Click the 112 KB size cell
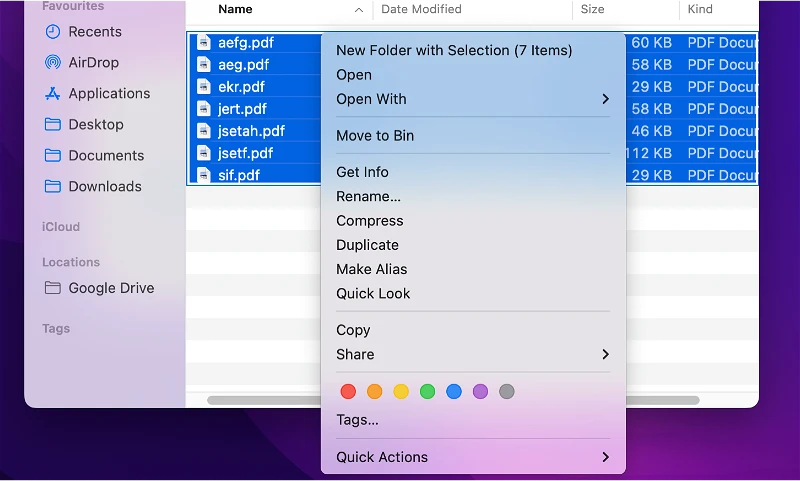The image size is (800, 481). 649,154
